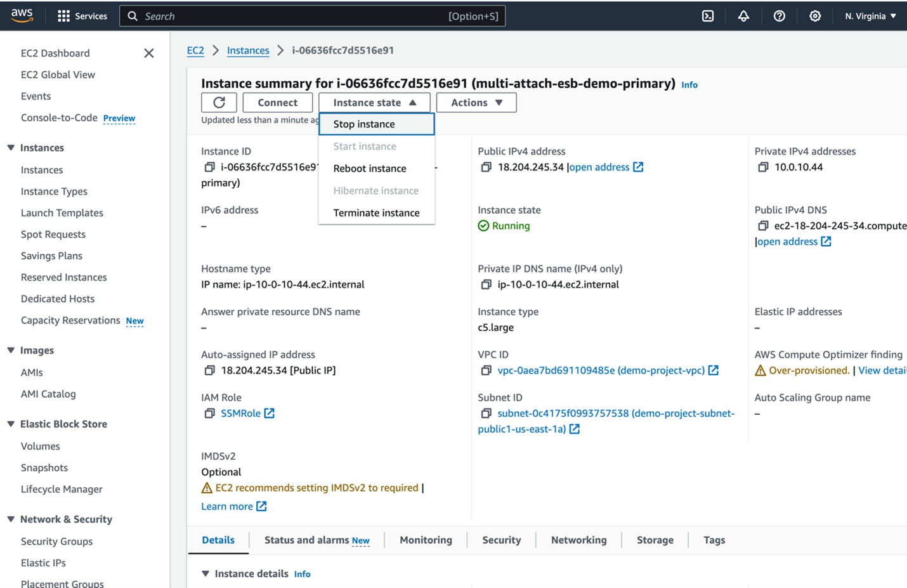907x588 pixels.
Task: Copy the Public IPv4 DNS name
Action: pyautogui.click(x=763, y=226)
